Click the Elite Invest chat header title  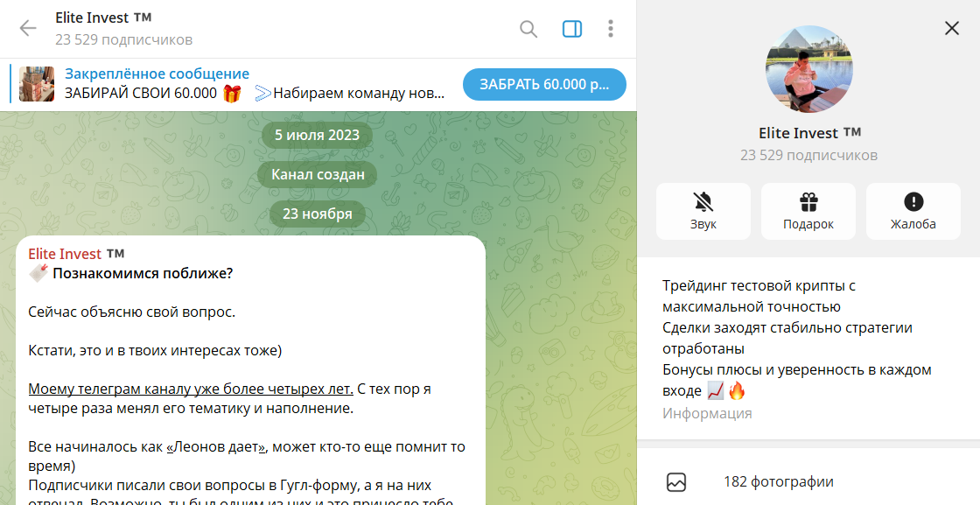point(104,18)
